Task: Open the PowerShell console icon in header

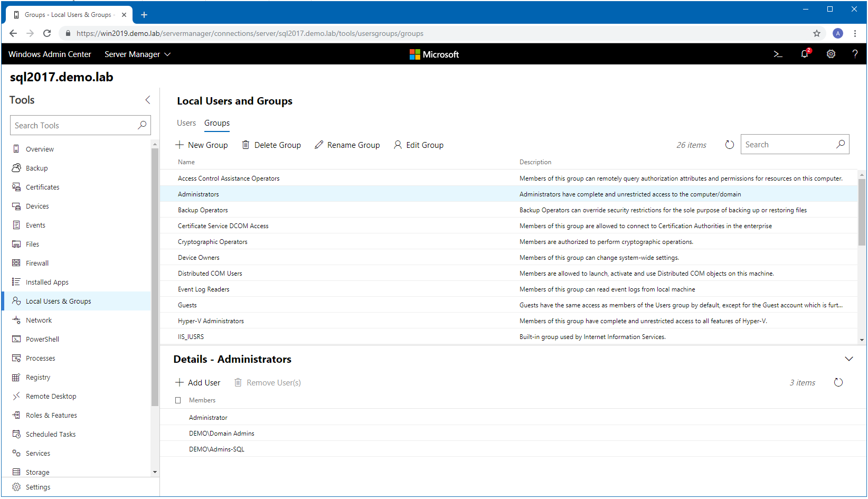Action: [778, 54]
